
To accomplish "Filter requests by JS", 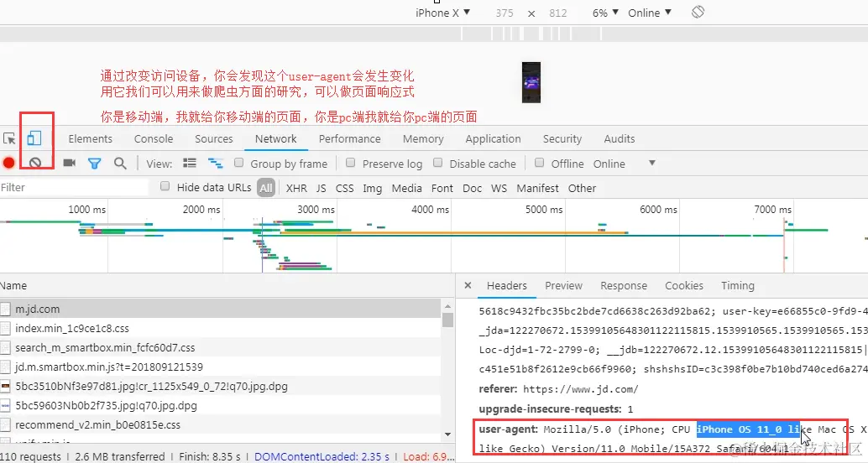I will click(321, 188).
